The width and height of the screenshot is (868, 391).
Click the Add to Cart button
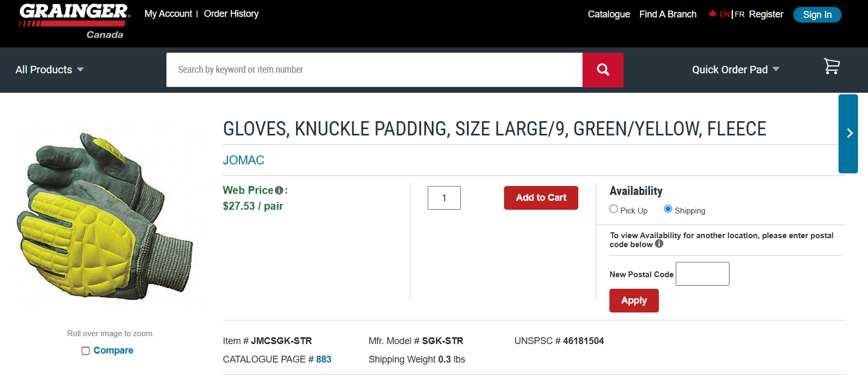pos(541,198)
